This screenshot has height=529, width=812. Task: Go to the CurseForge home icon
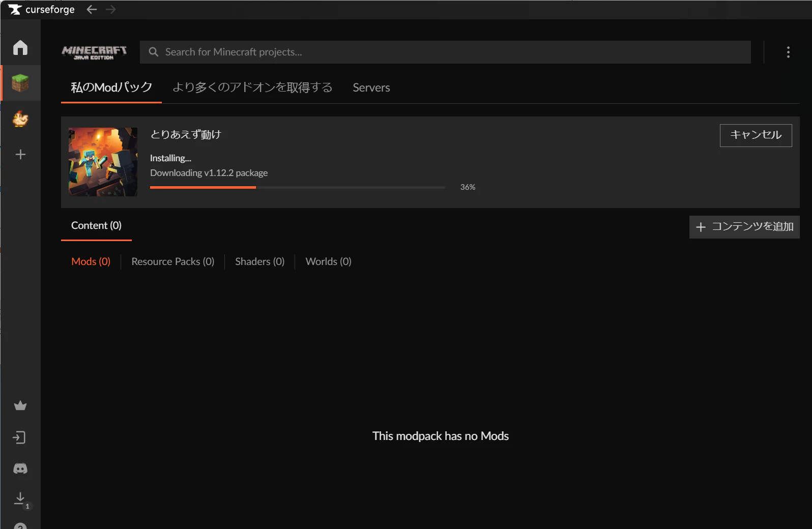pyautogui.click(x=20, y=47)
